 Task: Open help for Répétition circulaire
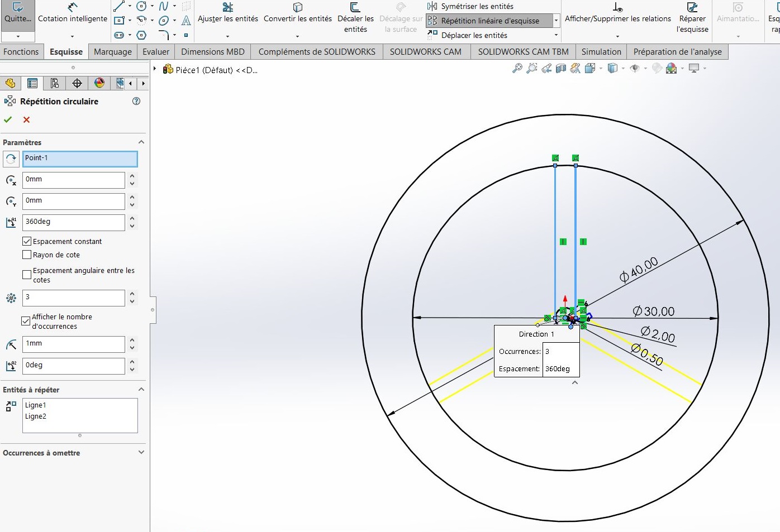click(x=136, y=101)
